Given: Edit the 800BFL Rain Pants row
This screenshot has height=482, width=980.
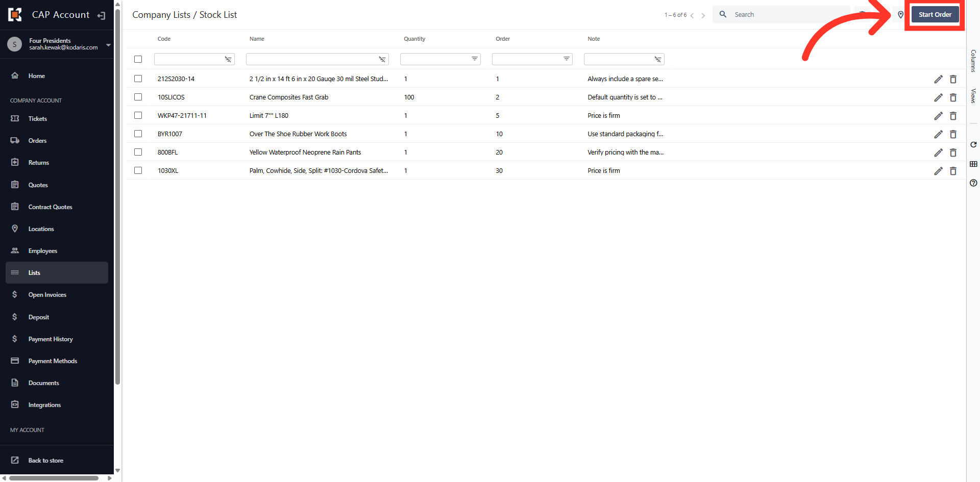Looking at the screenshot, I should pyautogui.click(x=938, y=153).
